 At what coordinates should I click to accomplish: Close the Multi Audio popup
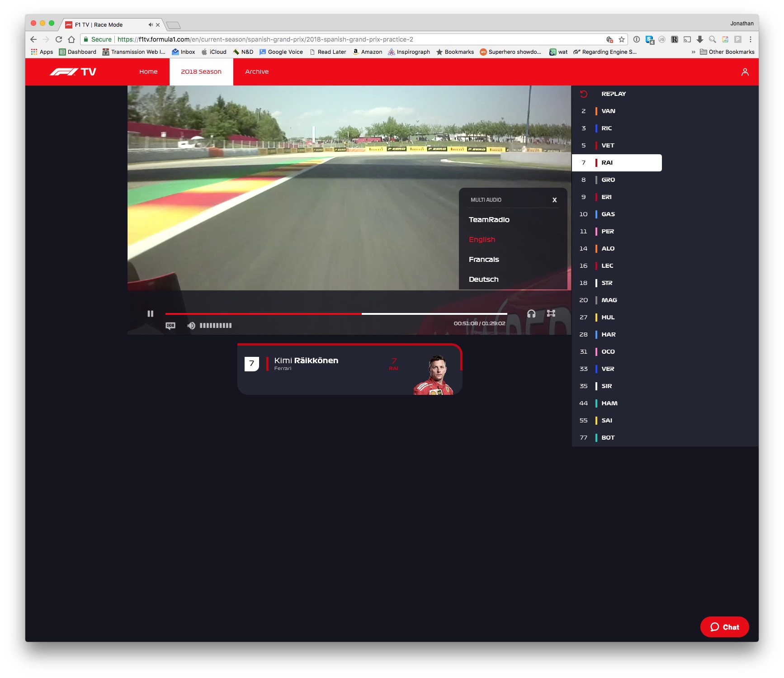click(554, 200)
